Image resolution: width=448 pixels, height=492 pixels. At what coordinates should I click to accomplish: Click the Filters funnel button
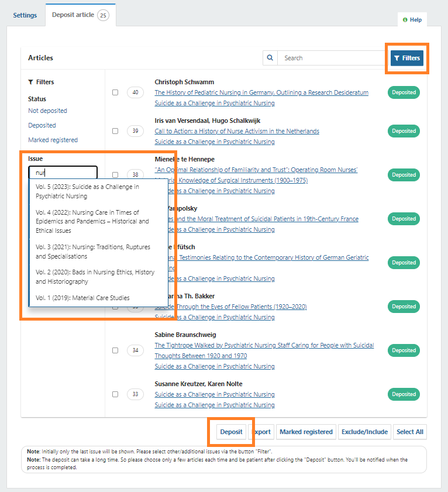tap(407, 58)
